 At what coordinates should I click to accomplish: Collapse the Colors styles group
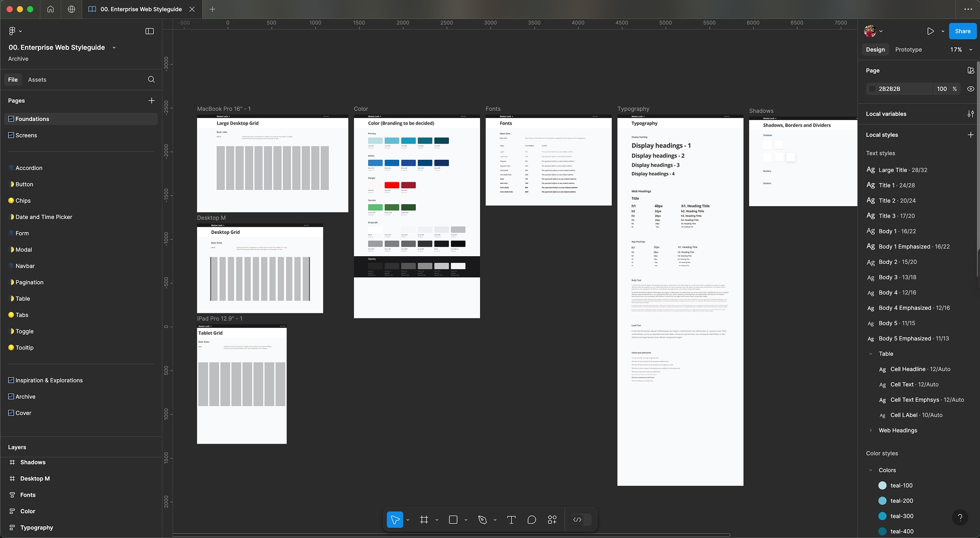click(871, 470)
